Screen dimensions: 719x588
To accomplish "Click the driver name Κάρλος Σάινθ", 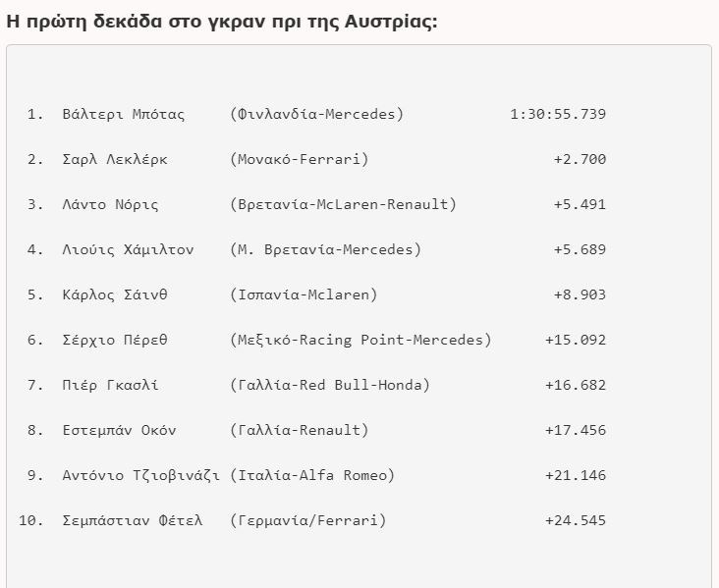I will pos(114,294).
